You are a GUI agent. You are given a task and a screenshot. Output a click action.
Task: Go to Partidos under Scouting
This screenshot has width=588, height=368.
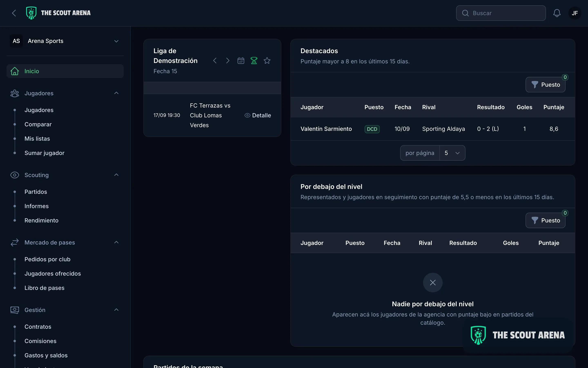[x=36, y=192]
